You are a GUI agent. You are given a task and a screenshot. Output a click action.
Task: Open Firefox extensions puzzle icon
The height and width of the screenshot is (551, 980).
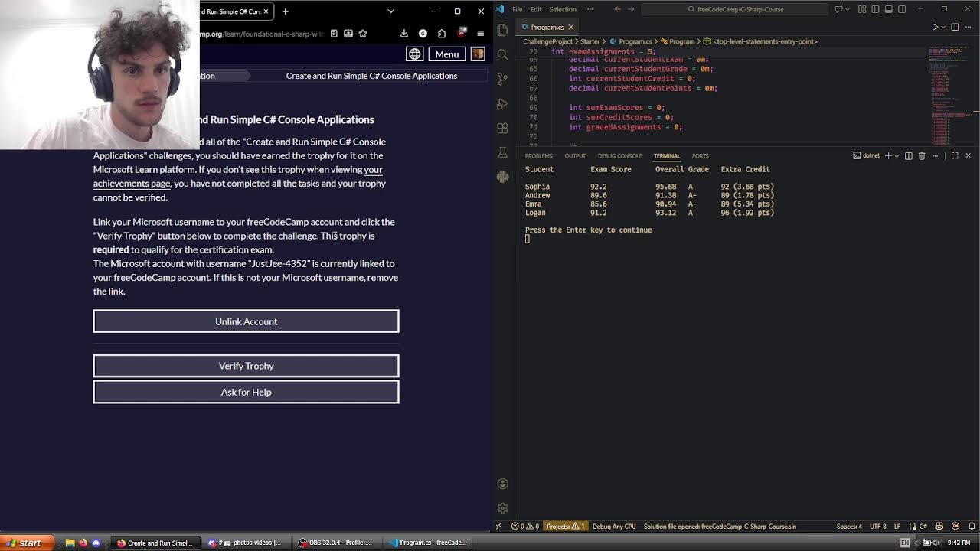442,34
